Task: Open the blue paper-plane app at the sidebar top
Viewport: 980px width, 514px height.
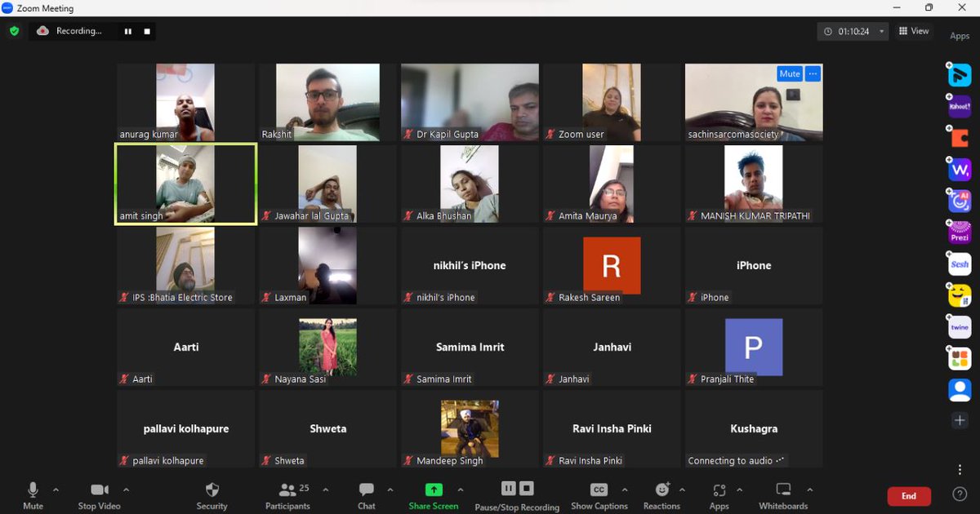Action: (x=960, y=75)
